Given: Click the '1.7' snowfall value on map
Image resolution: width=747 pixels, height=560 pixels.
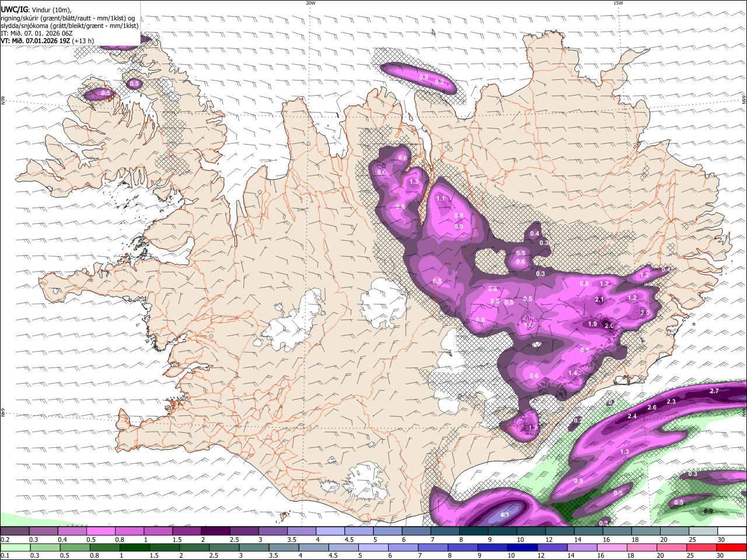Looking at the screenshot, I should (x=532, y=428).
